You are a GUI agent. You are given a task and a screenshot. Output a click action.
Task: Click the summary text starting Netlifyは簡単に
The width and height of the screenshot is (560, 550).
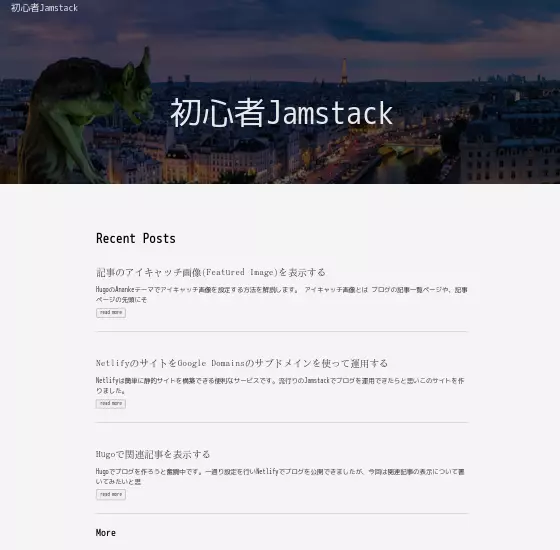coord(280,386)
